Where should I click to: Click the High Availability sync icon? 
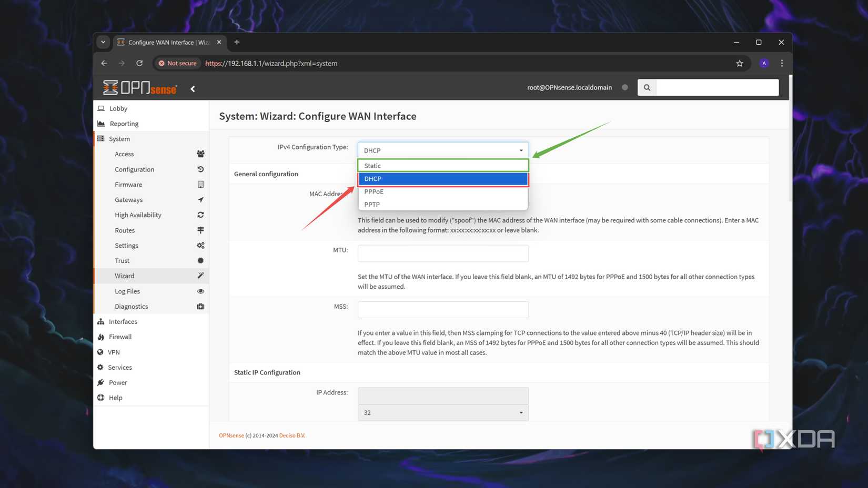pos(200,215)
